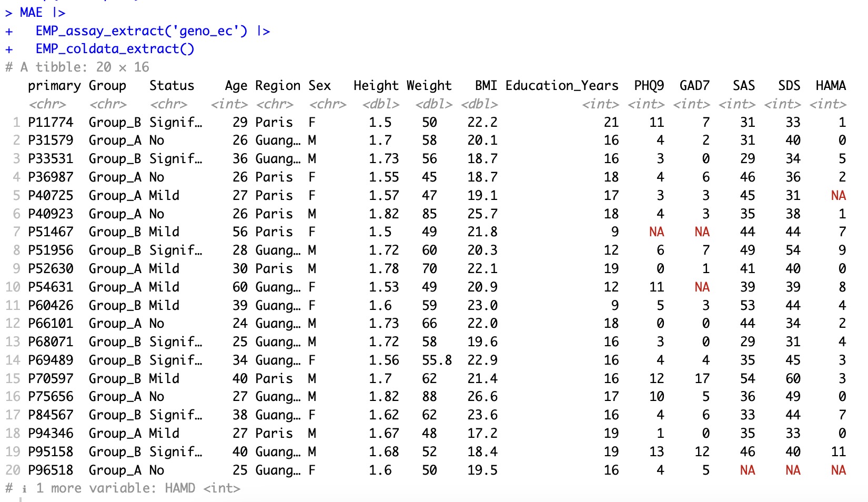Click the weight value 55.8
This screenshot has height=502, width=868.
(x=437, y=360)
